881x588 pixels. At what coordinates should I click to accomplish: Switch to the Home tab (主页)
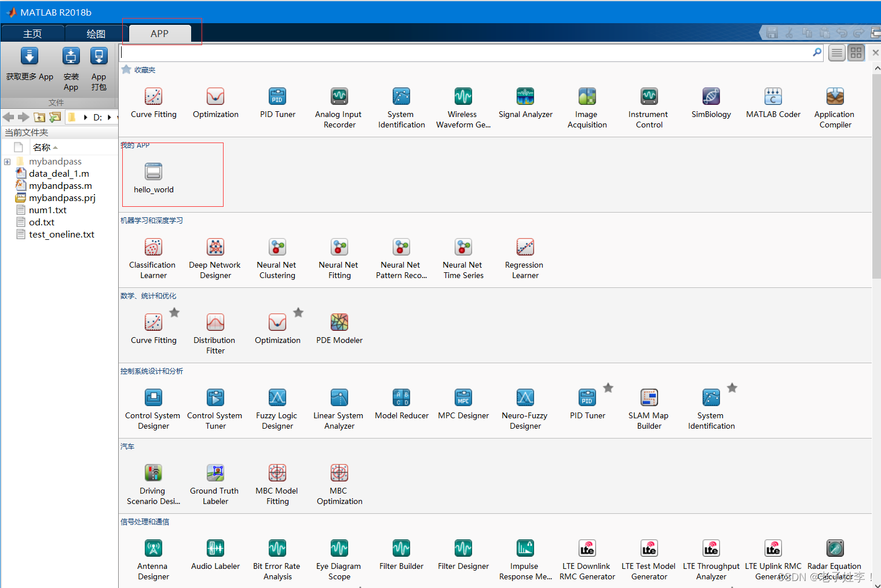(32, 34)
